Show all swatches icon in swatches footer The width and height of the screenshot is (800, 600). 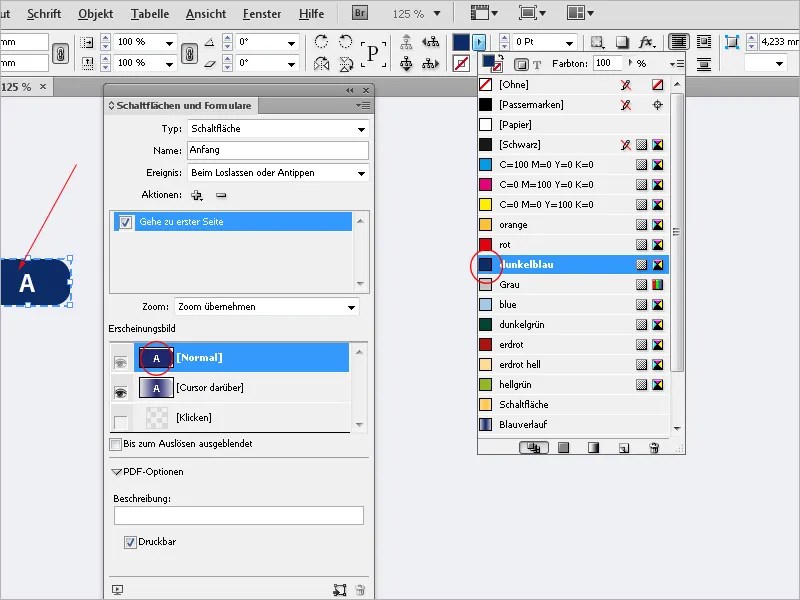point(534,448)
